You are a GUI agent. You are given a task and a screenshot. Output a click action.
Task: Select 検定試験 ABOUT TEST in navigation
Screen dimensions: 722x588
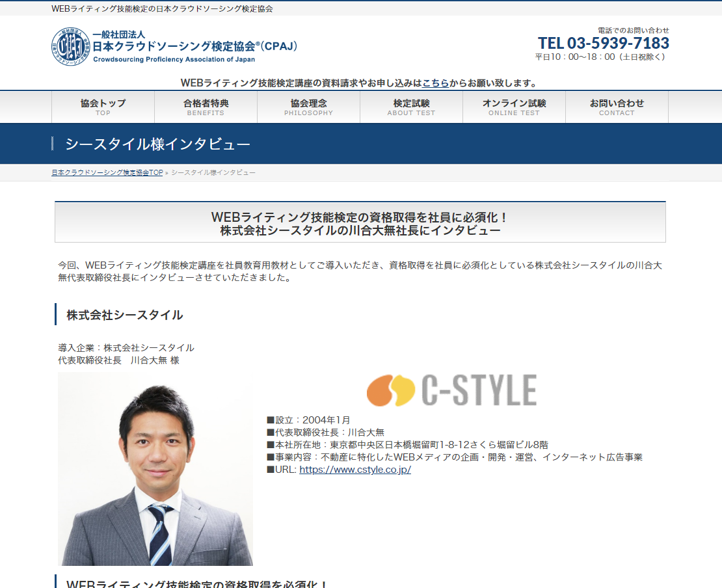411,107
